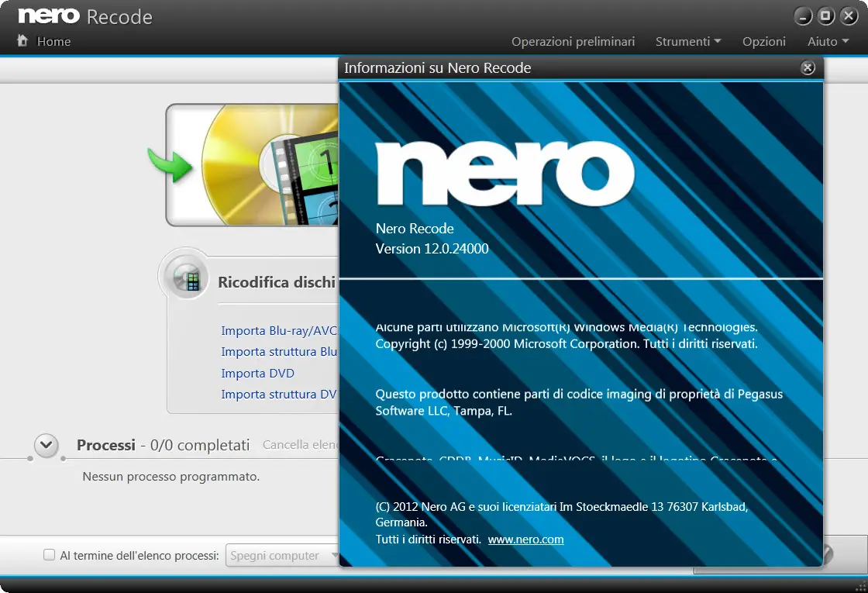Open Operazioni preliminari
Viewport: 868px width, 593px height.
pyautogui.click(x=573, y=42)
